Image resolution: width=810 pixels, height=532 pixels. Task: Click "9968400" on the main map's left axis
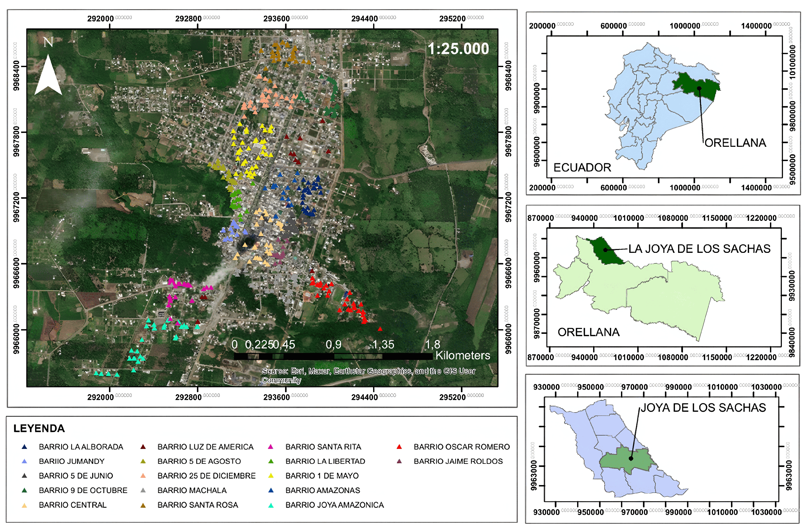[16, 76]
